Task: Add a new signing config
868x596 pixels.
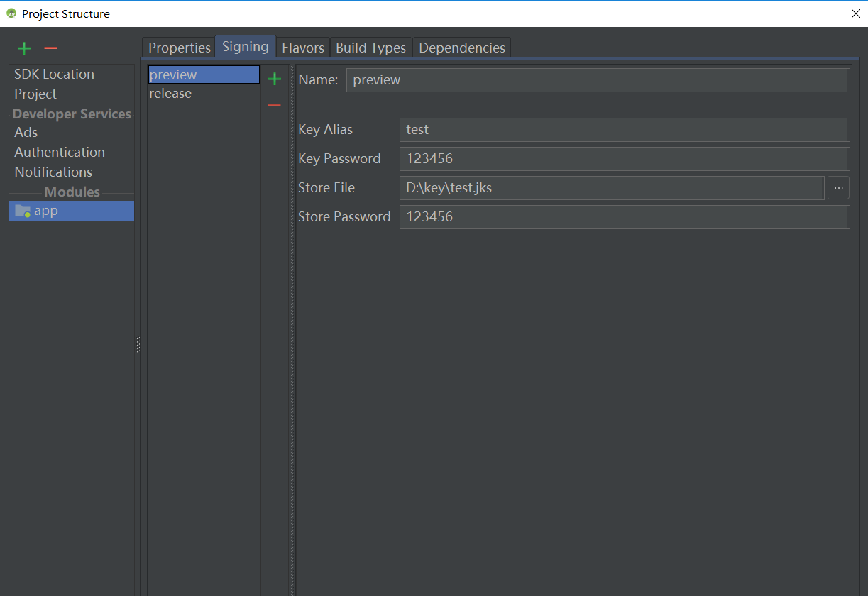Action: (x=275, y=79)
